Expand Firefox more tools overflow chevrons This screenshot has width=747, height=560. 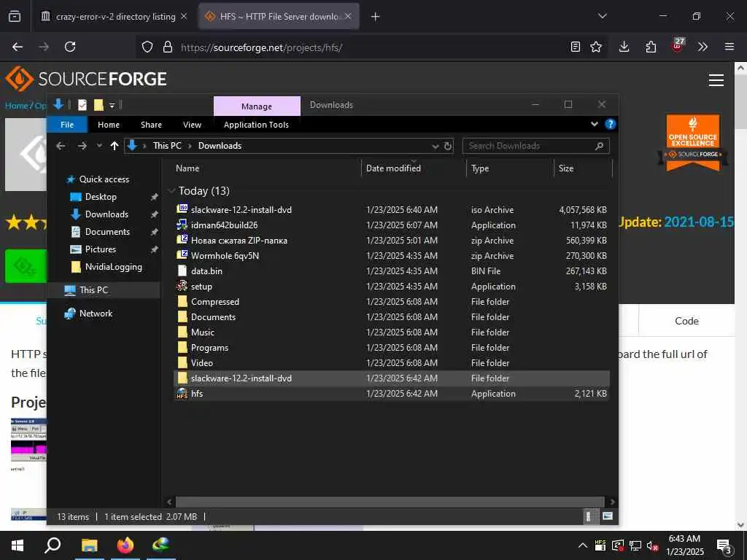703,47
